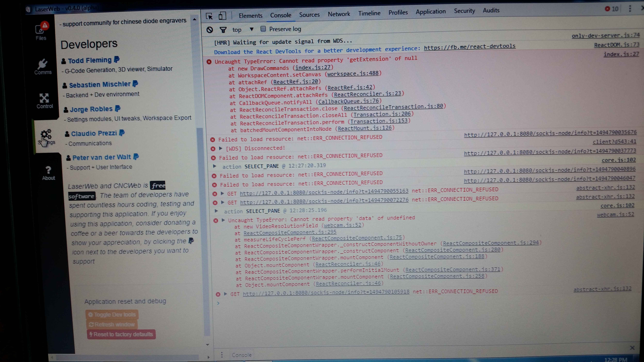The width and height of the screenshot is (644, 362).
Task: Expand GET request t=1494790055163 entry
Action: [222, 193]
